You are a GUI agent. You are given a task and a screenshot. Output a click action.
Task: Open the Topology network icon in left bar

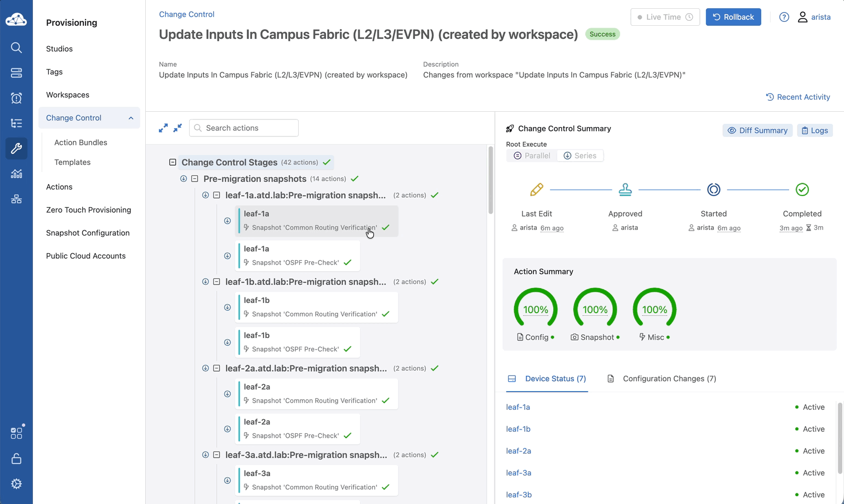click(x=16, y=199)
